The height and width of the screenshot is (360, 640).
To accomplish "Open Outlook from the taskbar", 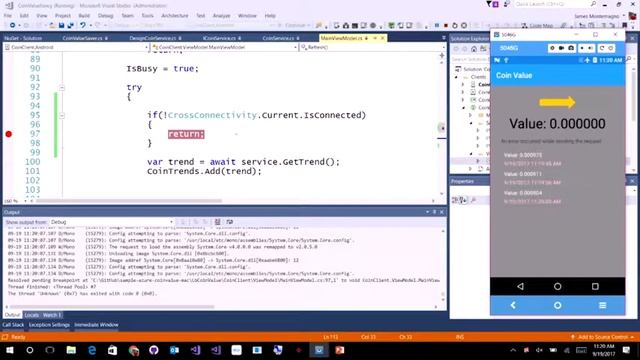I will pos(174,350).
